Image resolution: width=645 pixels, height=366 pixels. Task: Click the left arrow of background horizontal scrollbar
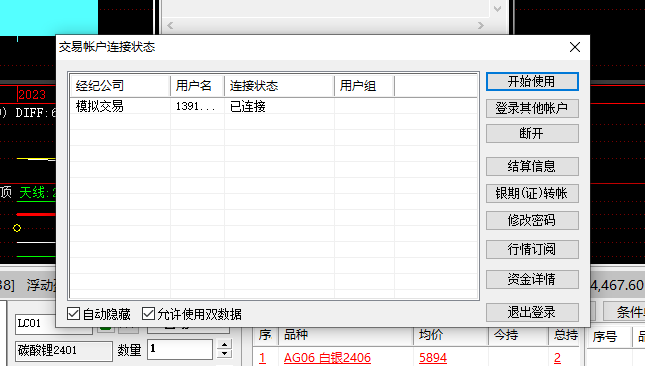click(170, 25)
